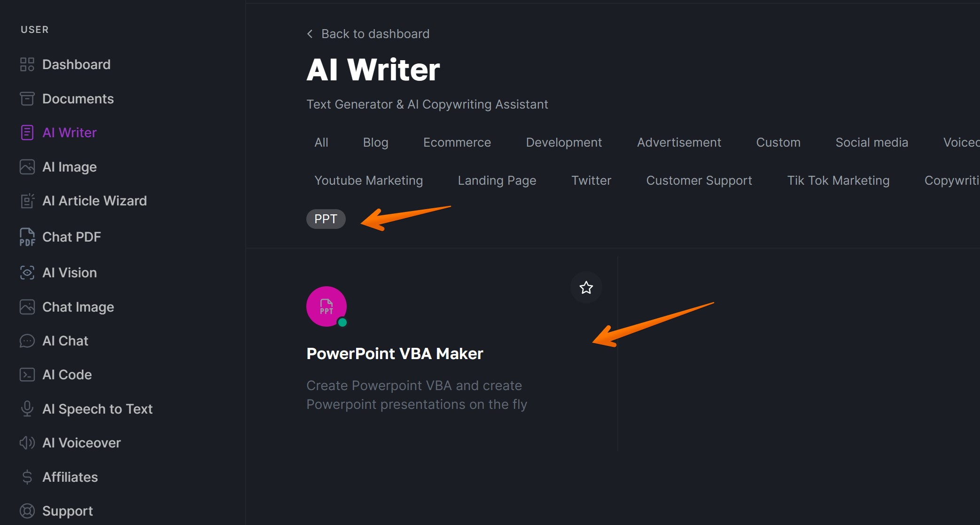Open the PowerPoint VBA Maker template

coord(395,353)
